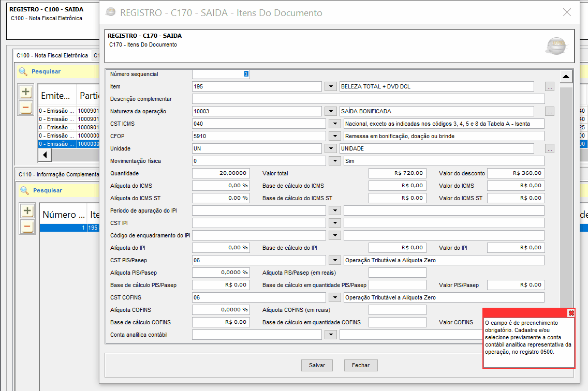
Task: Click Base de cálculo do ICMS ST field
Action: (398, 198)
